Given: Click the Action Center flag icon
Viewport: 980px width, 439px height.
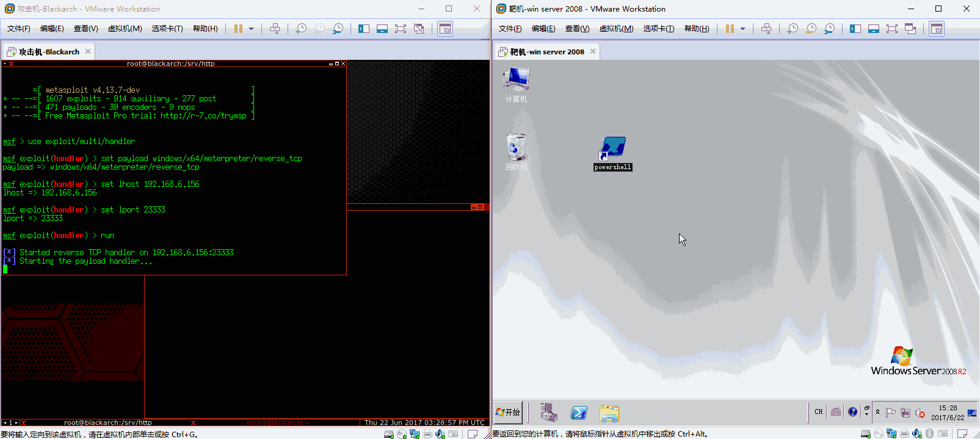Looking at the screenshot, I should click(x=891, y=413).
